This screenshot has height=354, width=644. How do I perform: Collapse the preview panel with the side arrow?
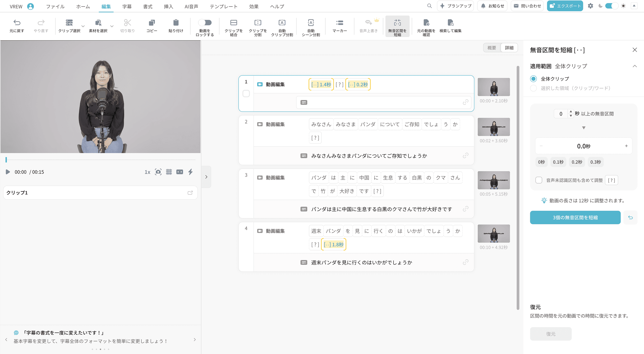click(x=206, y=177)
